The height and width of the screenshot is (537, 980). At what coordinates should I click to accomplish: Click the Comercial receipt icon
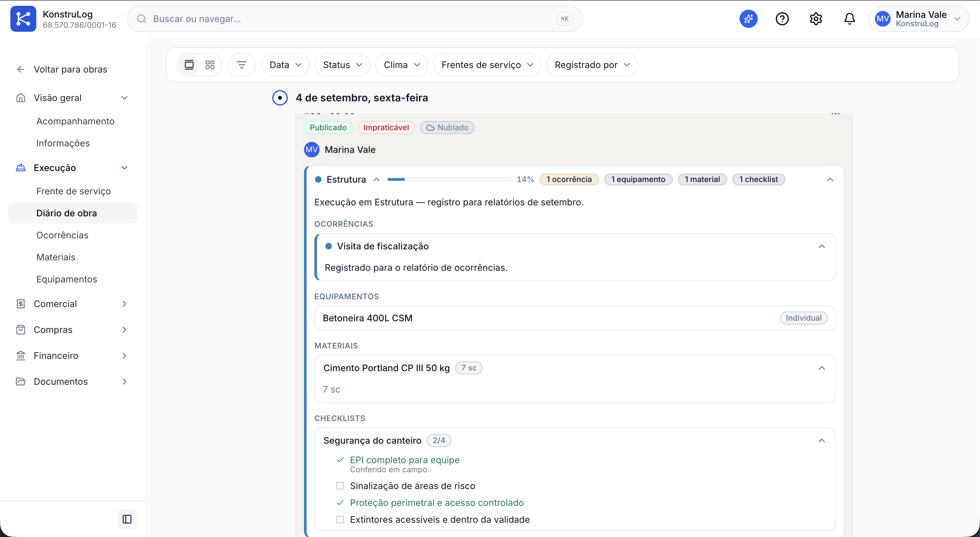pos(20,304)
